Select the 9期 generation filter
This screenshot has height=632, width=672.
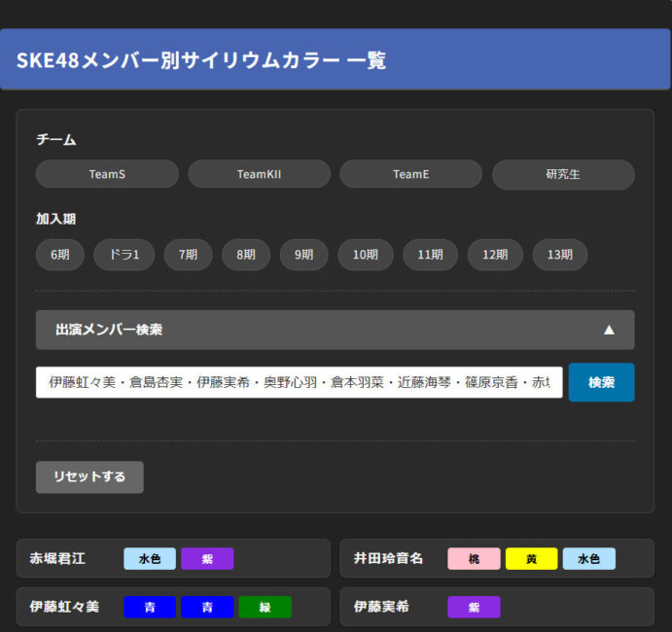(303, 255)
